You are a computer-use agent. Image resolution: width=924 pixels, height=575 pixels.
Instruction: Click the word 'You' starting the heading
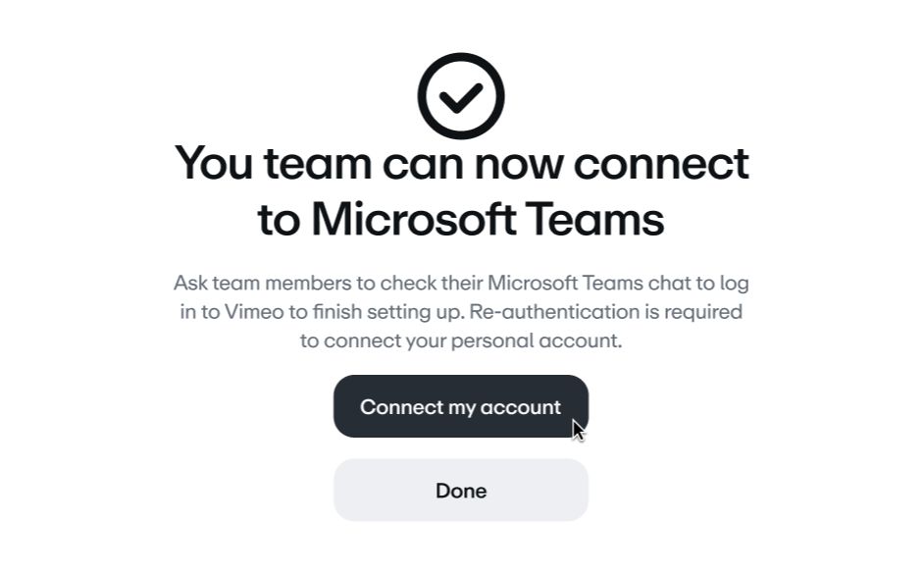point(214,163)
